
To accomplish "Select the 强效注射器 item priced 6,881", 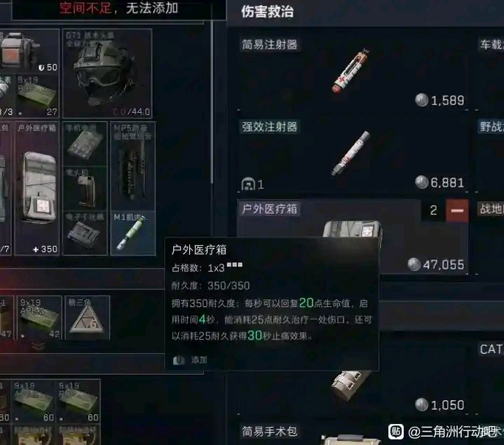I will [353, 155].
